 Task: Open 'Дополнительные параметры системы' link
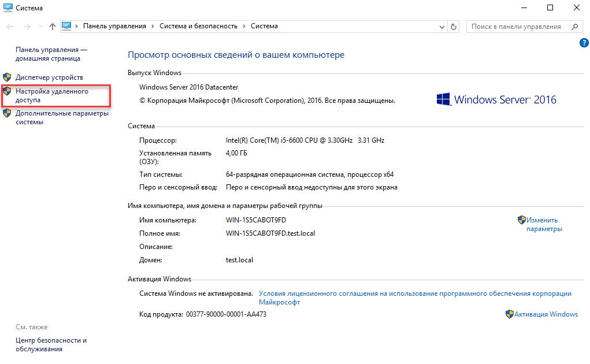(x=62, y=117)
